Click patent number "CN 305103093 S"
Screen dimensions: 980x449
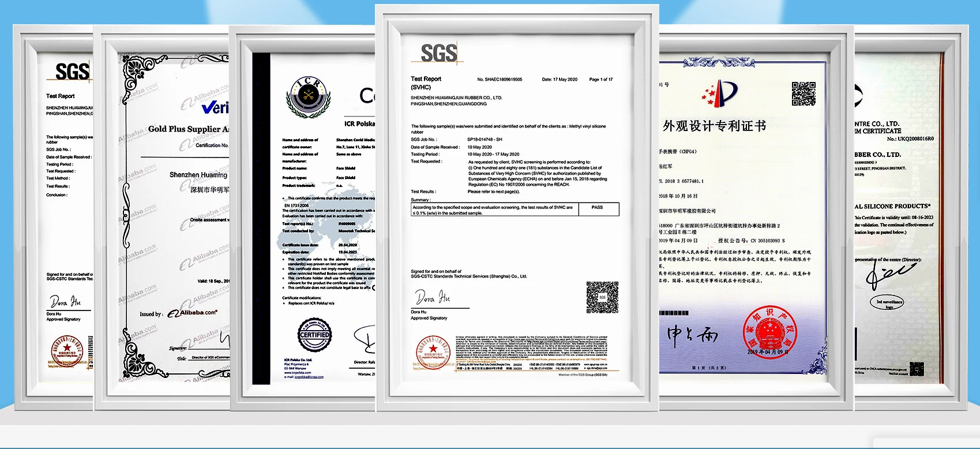click(767, 241)
